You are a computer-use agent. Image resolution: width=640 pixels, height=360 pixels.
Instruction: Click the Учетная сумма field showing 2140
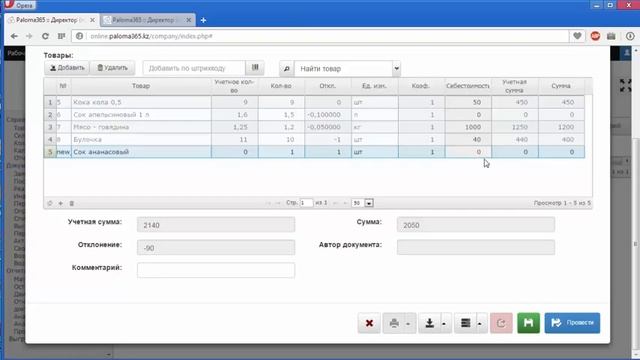pyautogui.click(x=216, y=225)
